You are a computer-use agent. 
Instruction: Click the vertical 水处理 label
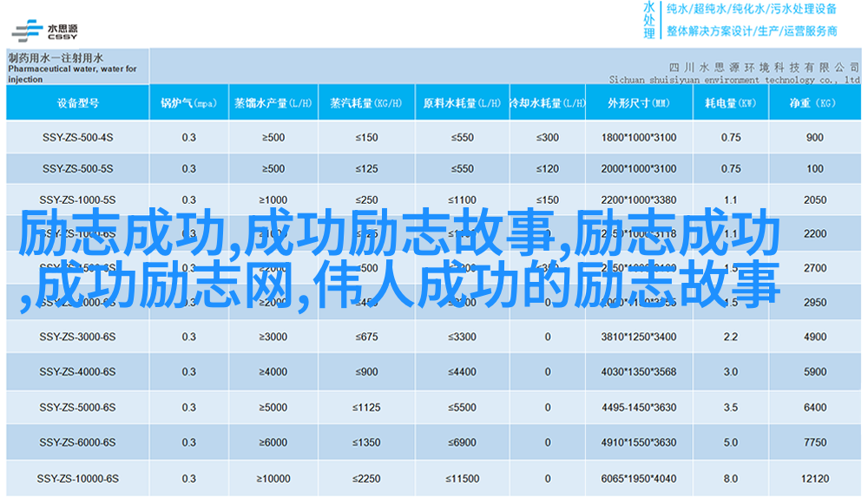point(649,21)
